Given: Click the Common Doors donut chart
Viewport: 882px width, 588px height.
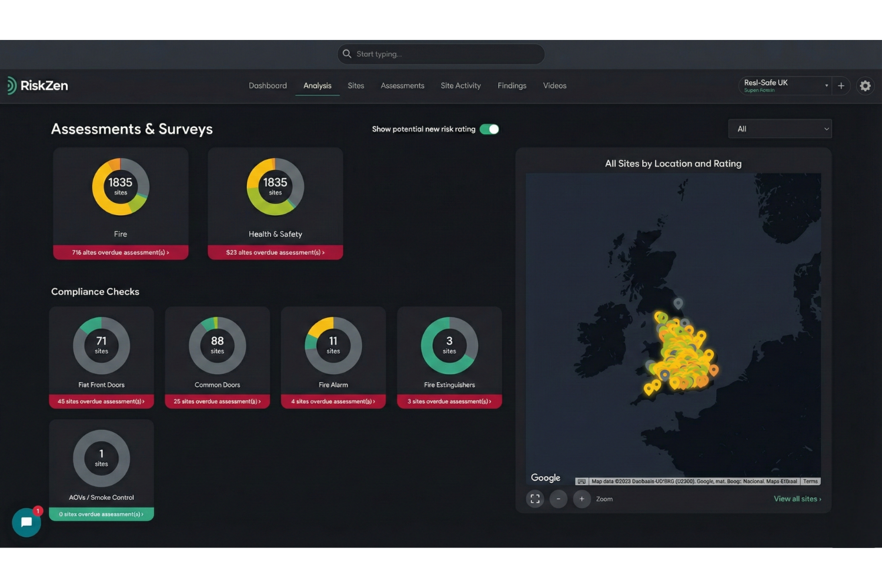Looking at the screenshot, I should 218,346.
